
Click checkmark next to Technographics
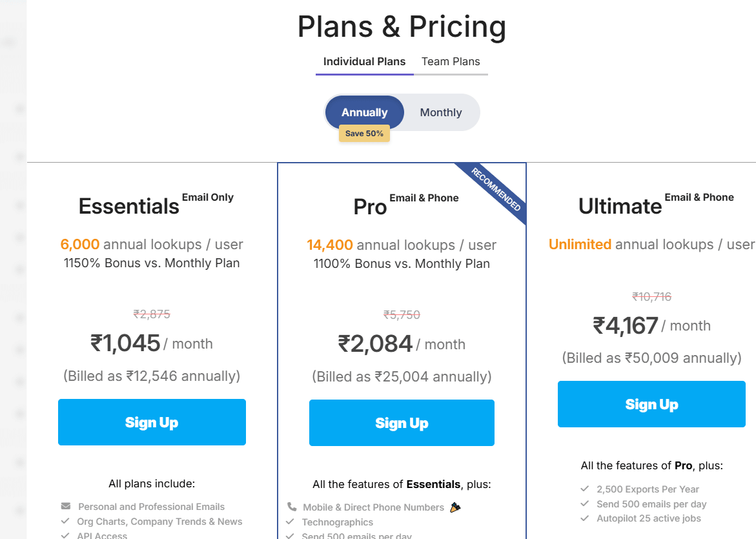(x=290, y=522)
